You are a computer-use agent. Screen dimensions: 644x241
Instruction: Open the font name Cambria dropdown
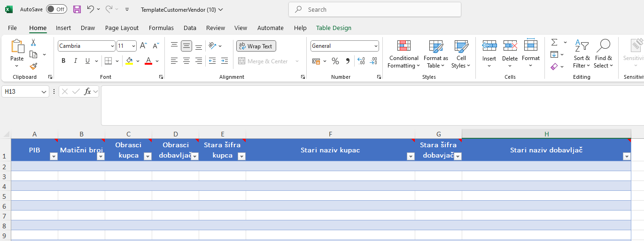pos(112,46)
